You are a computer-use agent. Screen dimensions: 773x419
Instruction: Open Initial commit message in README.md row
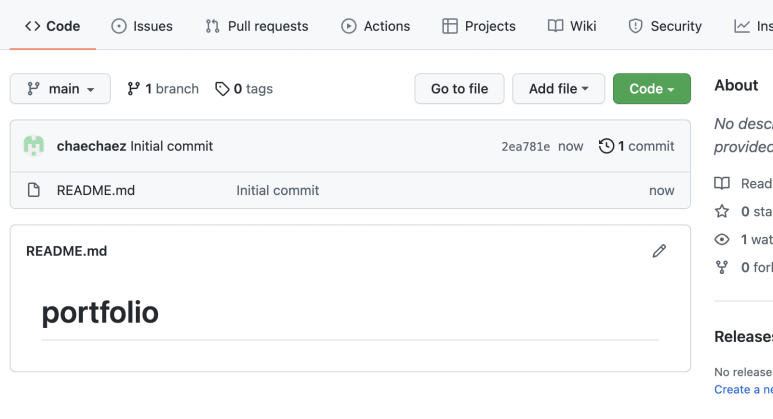(x=278, y=190)
